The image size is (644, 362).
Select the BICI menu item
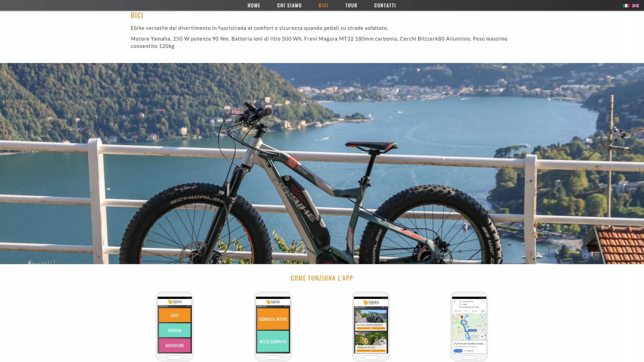coord(324,5)
